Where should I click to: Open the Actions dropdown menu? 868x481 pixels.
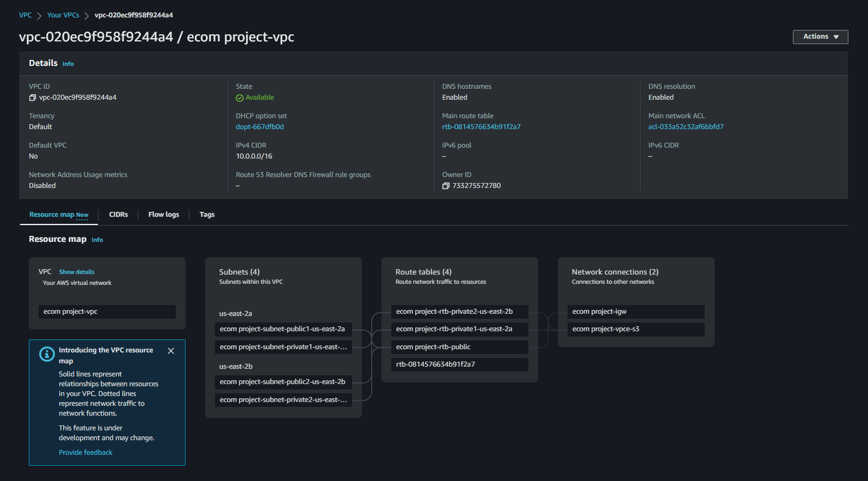coord(820,36)
